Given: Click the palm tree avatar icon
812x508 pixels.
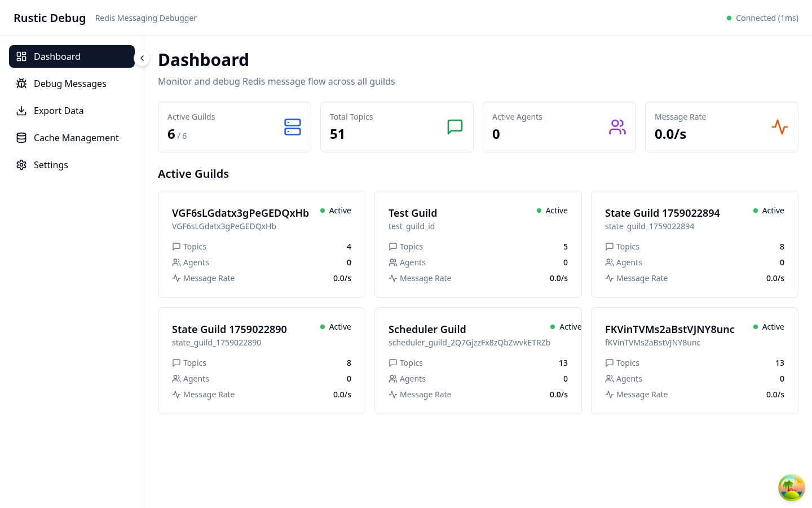Looking at the screenshot, I should (791, 488).
